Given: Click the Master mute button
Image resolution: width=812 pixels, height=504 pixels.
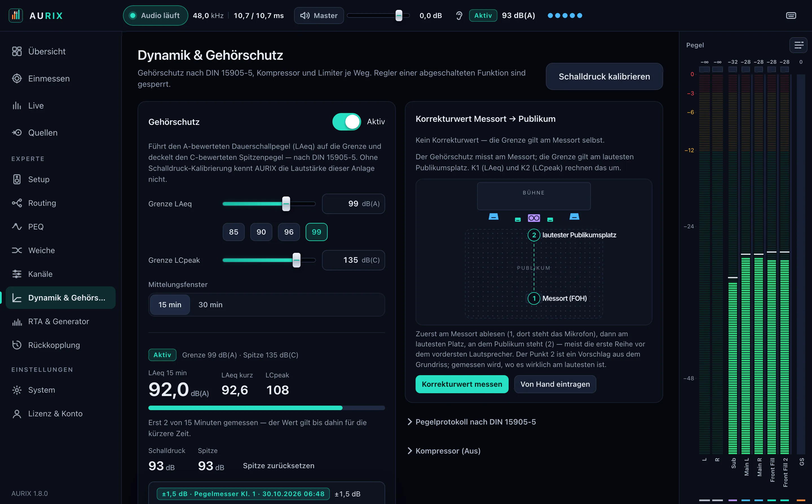Looking at the screenshot, I should click(x=319, y=16).
